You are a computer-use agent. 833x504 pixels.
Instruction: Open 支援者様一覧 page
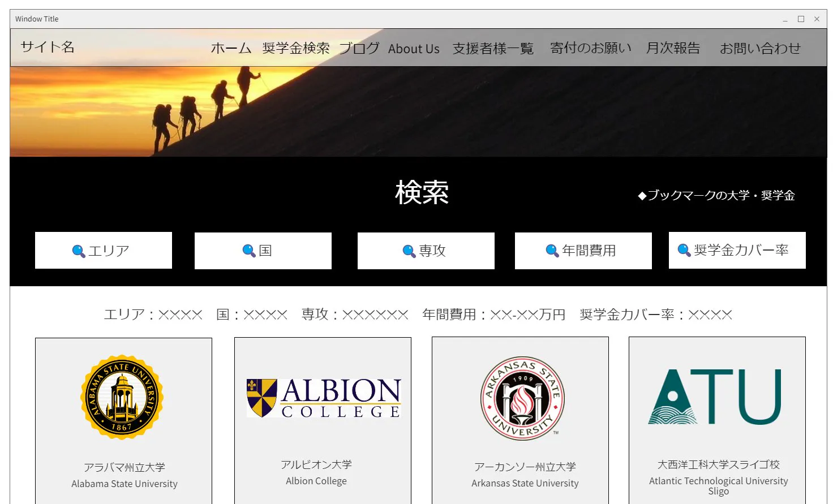tap(493, 49)
